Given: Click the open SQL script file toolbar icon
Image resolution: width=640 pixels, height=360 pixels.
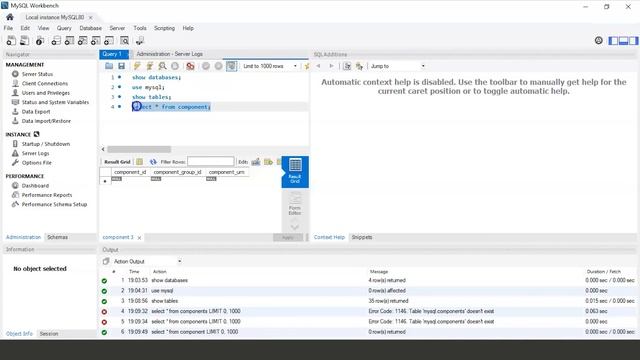Looking at the screenshot, I should coord(24,40).
